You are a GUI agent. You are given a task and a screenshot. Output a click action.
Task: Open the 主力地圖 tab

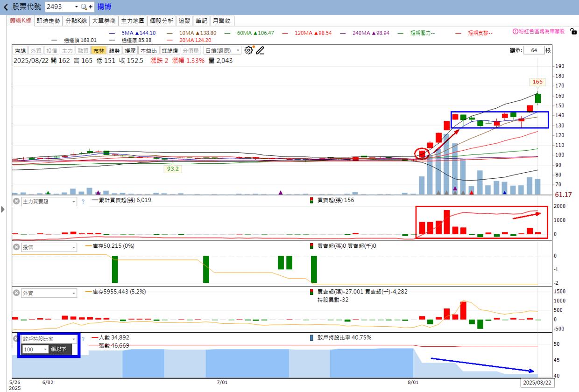coord(132,21)
